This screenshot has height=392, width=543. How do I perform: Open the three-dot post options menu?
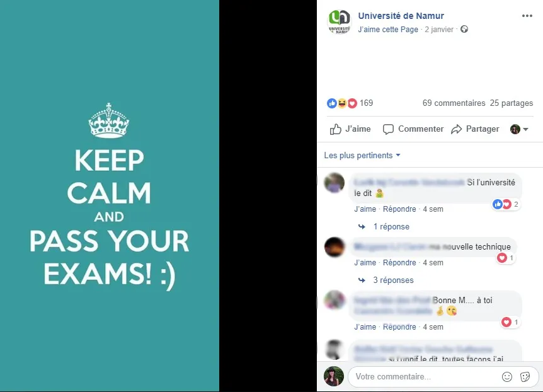pyautogui.click(x=527, y=16)
